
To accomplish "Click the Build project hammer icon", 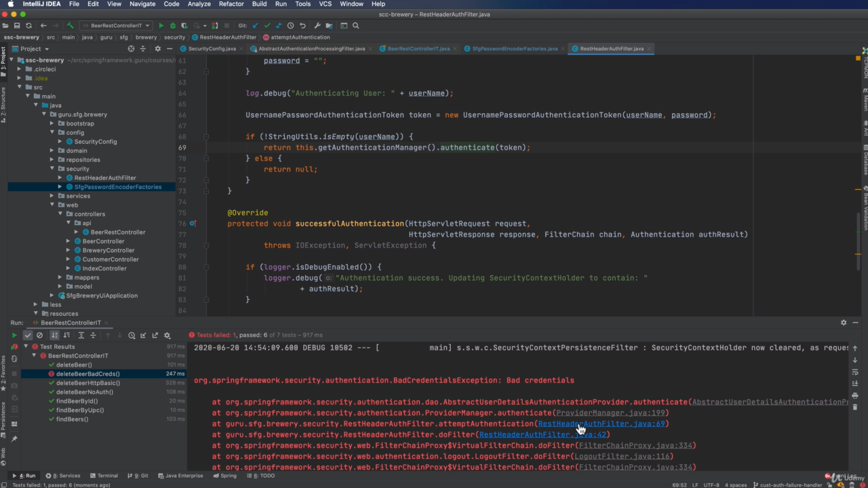I will (x=70, y=26).
